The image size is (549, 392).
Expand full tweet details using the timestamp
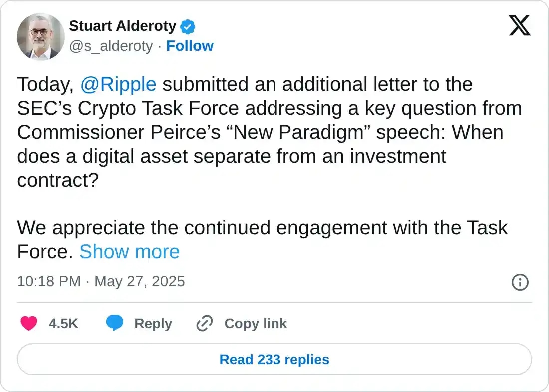tap(101, 281)
